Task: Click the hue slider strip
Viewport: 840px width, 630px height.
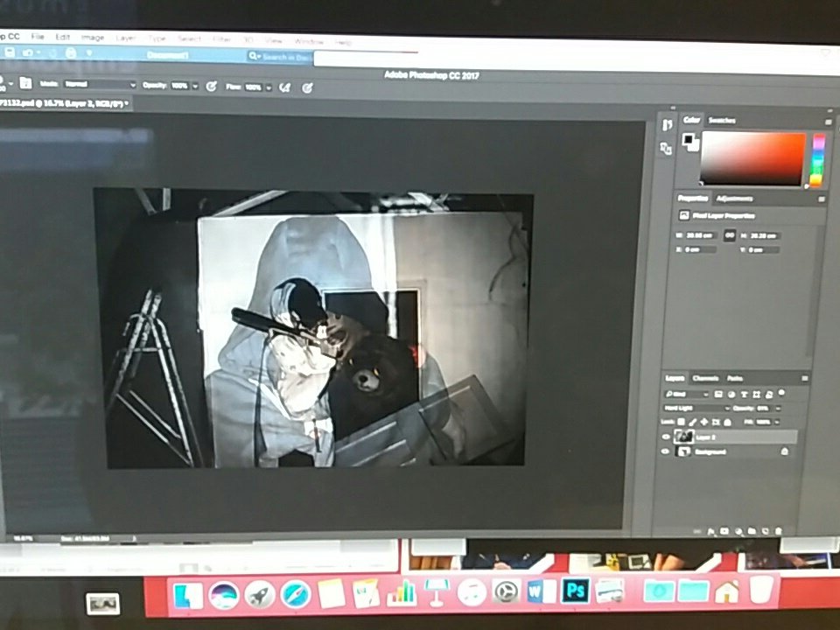Action: pyautogui.click(x=817, y=160)
